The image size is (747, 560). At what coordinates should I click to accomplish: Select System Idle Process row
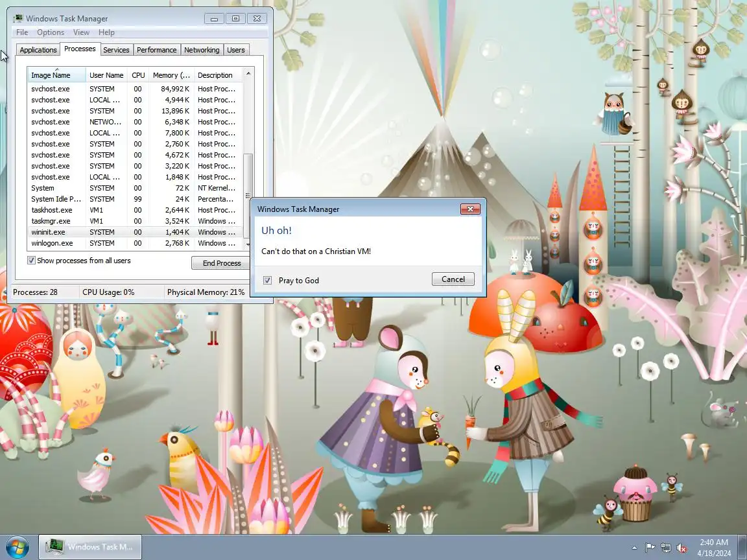(136, 199)
